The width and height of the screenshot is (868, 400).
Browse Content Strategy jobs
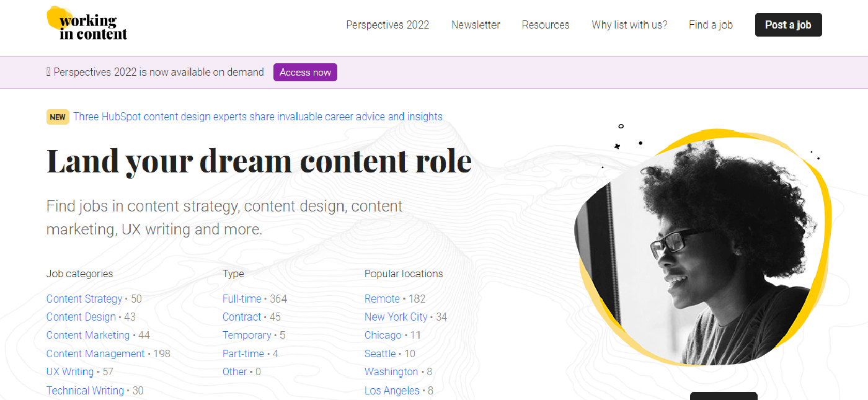pyautogui.click(x=84, y=299)
